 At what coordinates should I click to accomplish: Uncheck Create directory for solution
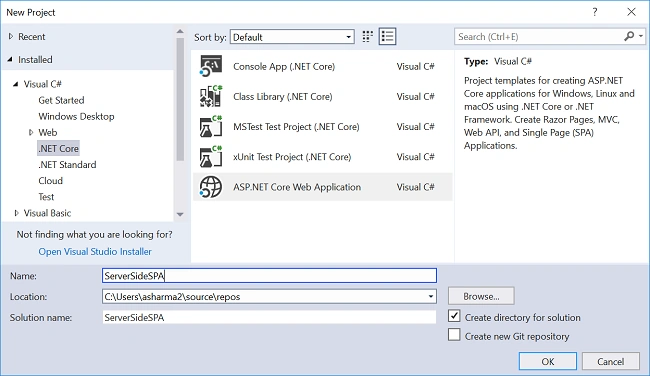(x=454, y=316)
